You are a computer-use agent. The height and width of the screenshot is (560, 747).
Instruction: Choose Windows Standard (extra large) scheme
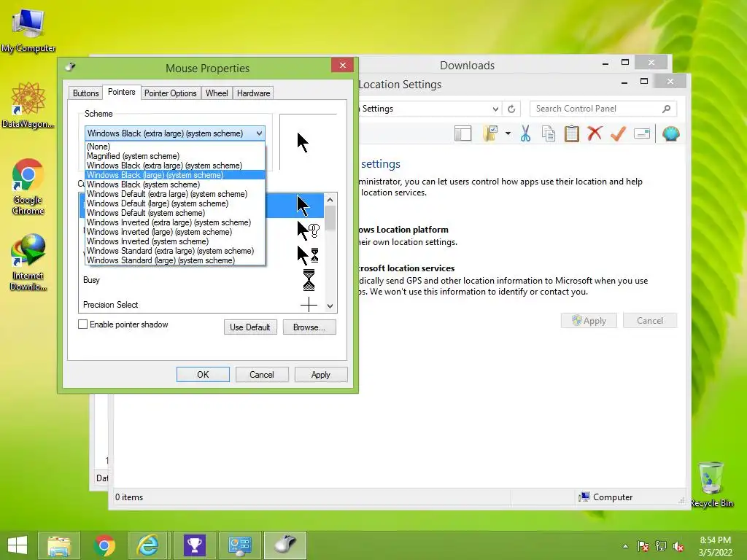(x=175, y=251)
